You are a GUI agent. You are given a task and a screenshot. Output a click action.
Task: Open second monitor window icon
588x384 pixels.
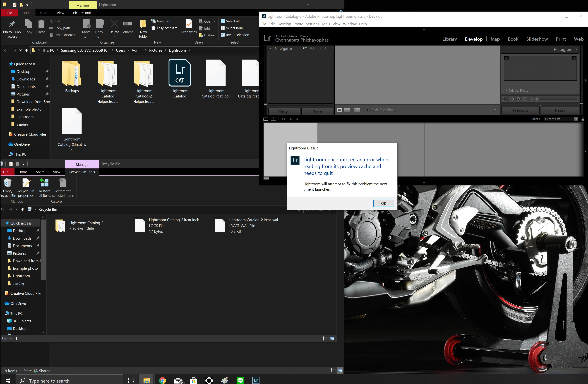[x=273, y=119]
